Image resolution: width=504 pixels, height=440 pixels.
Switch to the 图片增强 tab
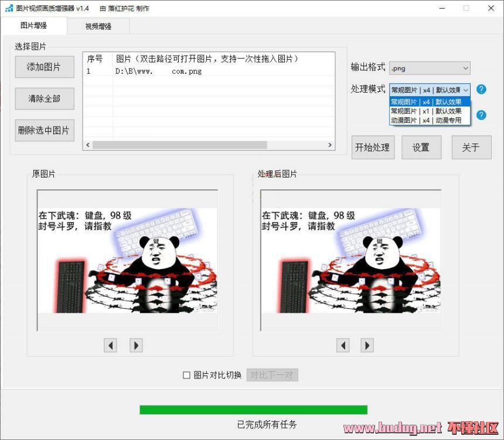click(33, 25)
